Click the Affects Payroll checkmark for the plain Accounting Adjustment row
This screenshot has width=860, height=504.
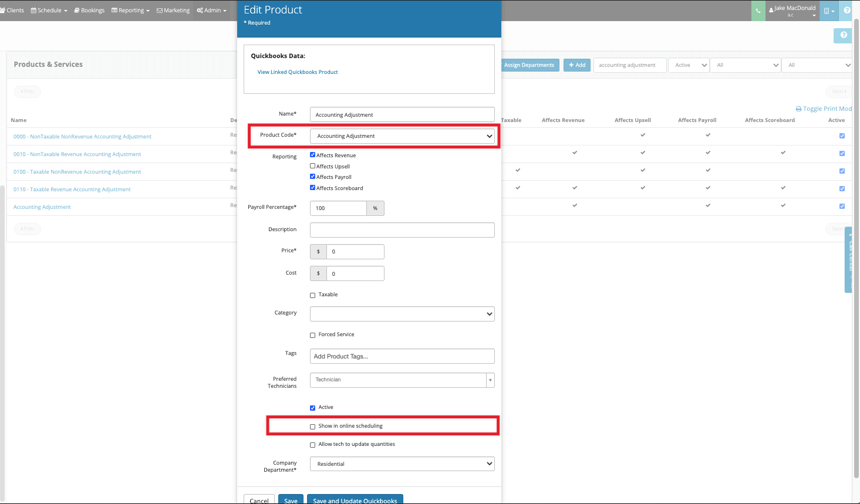coord(708,205)
